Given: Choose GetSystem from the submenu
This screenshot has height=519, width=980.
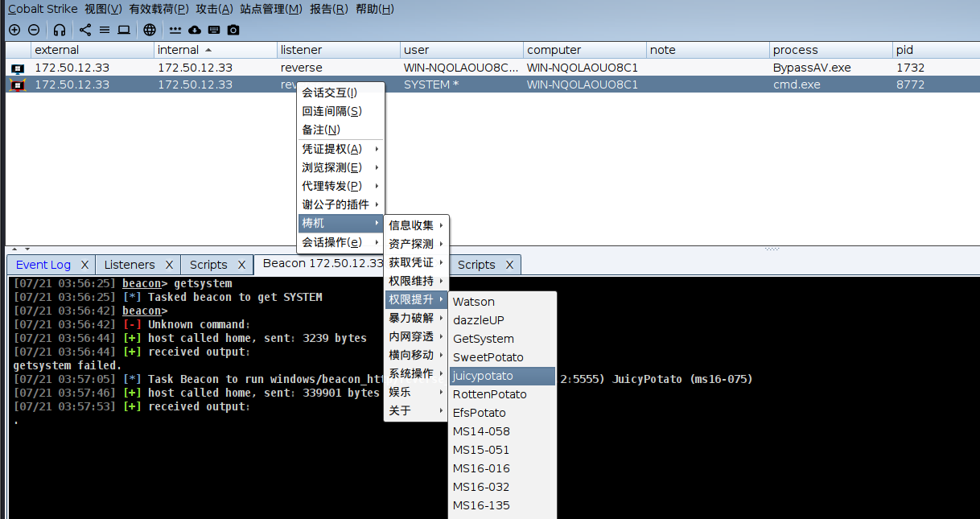Looking at the screenshot, I should [503, 339].
